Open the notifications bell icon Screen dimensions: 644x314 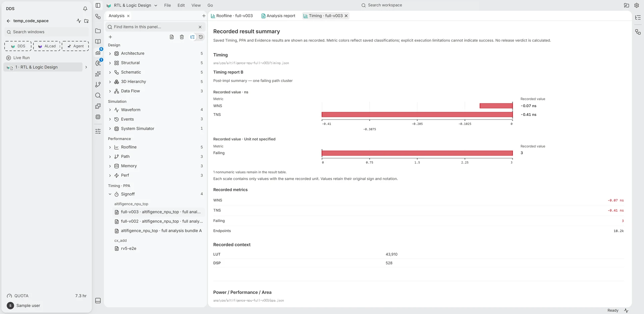85,9
